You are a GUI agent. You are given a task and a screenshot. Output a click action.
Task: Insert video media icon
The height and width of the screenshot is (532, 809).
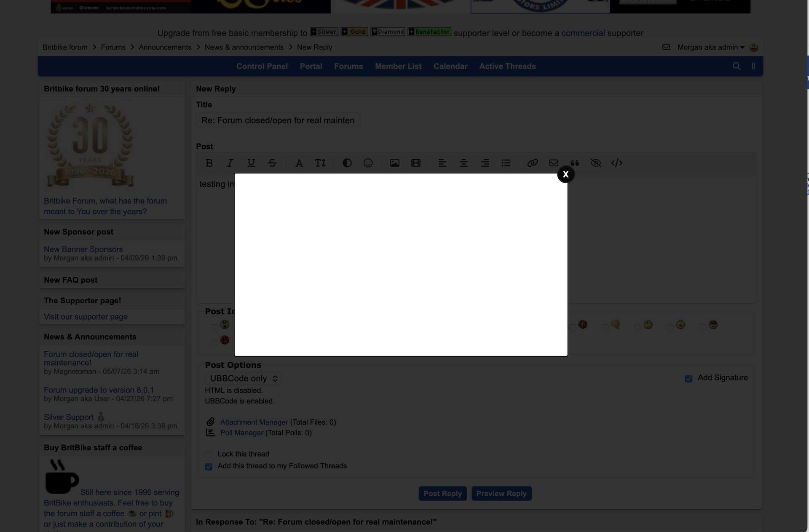pyautogui.click(x=416, y=163)
